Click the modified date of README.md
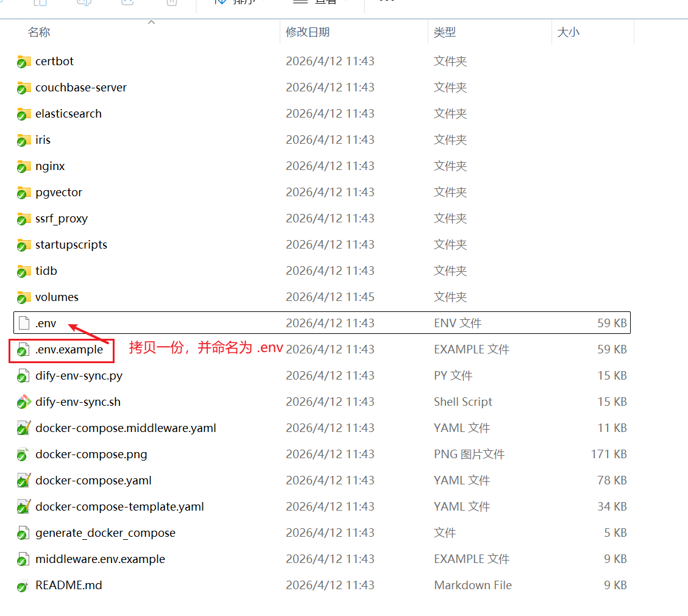This screenshot has width=688, height=616. click(x=330, y=586)
